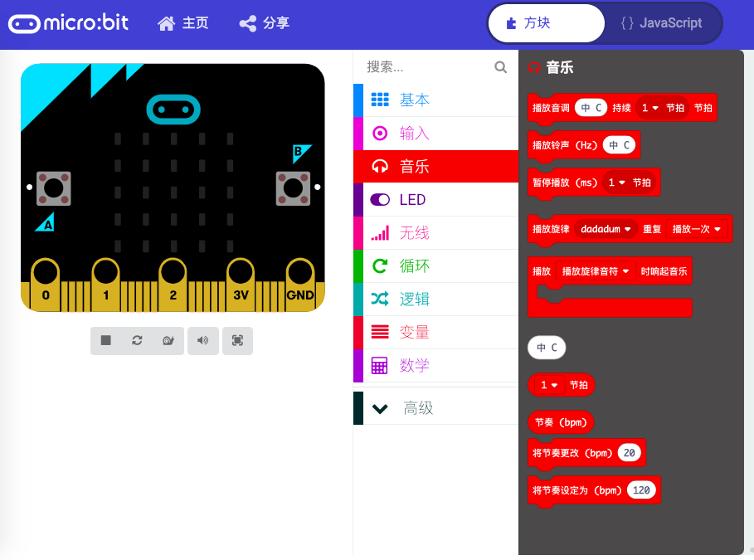Open note picker in 播放铃声 block
The height and width of the screenshot is (560, 754).
(x=619, y=145)
